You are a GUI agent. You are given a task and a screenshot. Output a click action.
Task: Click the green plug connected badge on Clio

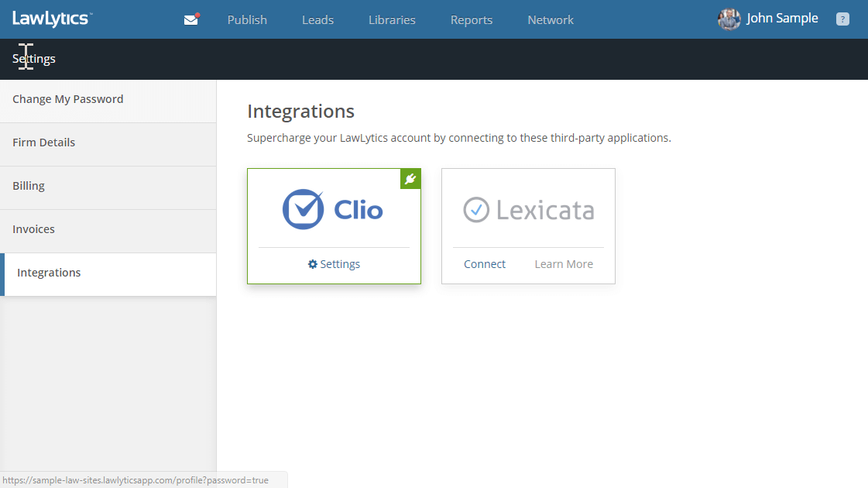click(410, 179)
